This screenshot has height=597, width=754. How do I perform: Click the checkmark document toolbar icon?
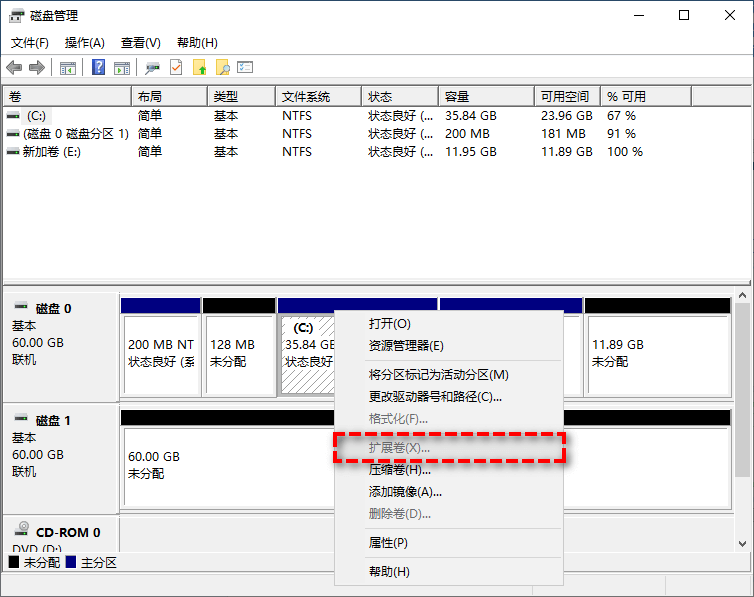tap(176, 68)
